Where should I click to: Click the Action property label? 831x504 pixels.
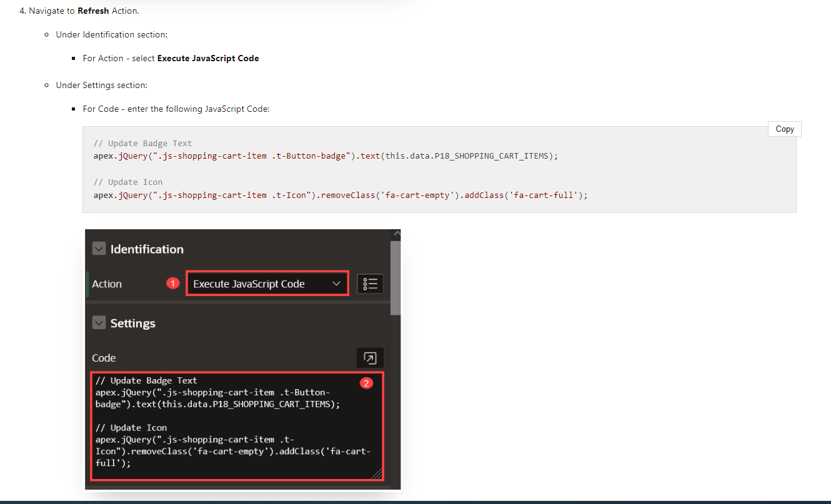[107, 284]
